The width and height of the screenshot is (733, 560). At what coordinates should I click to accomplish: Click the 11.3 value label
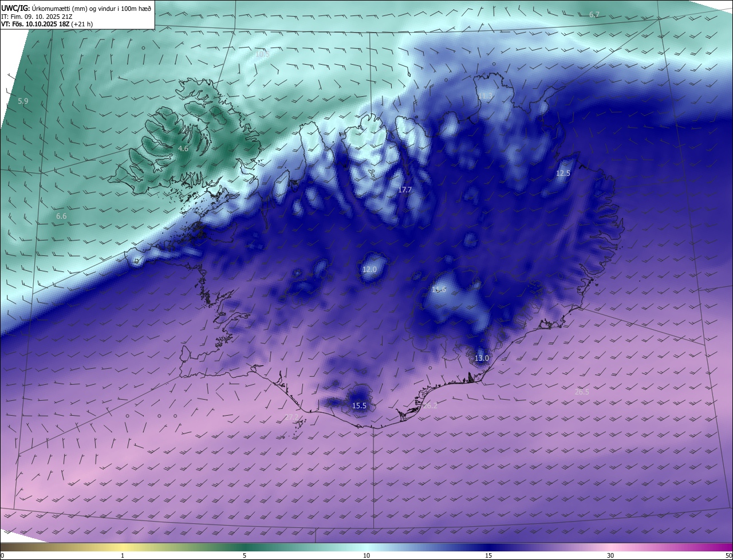485,96
